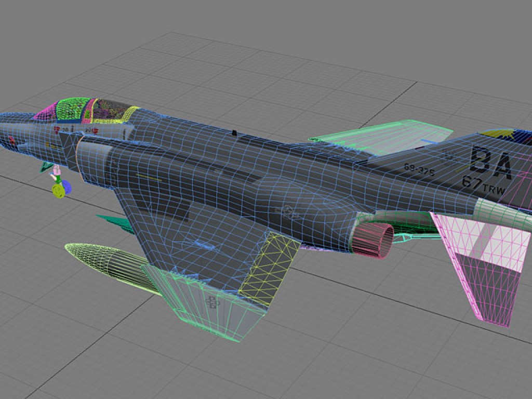
Task: Click the insignia on the near wing's outer panel
Action: tap(211, 302)
